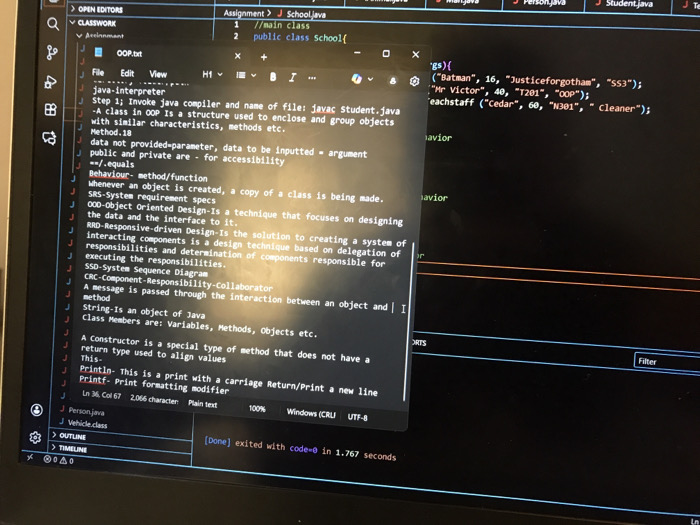This screenshot has height=525, width=700.
Task: Click the "Method.18" line in Notepad
Action: [111, 132]
